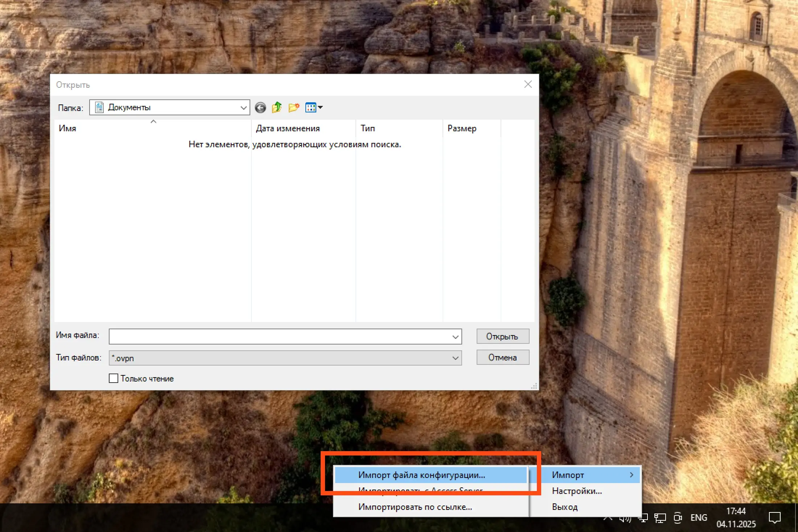
Task: Click the network tray icon
Action: (660, 518)
